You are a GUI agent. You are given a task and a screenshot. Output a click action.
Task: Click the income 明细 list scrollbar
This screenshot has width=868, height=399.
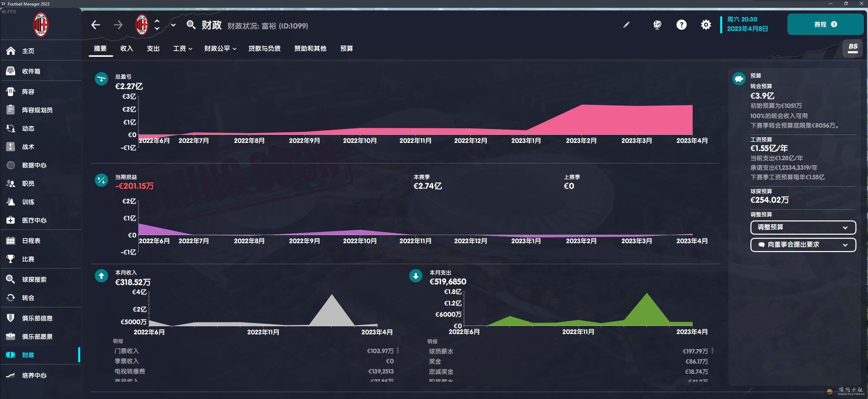pyautogui.click(x=398, y=350)
